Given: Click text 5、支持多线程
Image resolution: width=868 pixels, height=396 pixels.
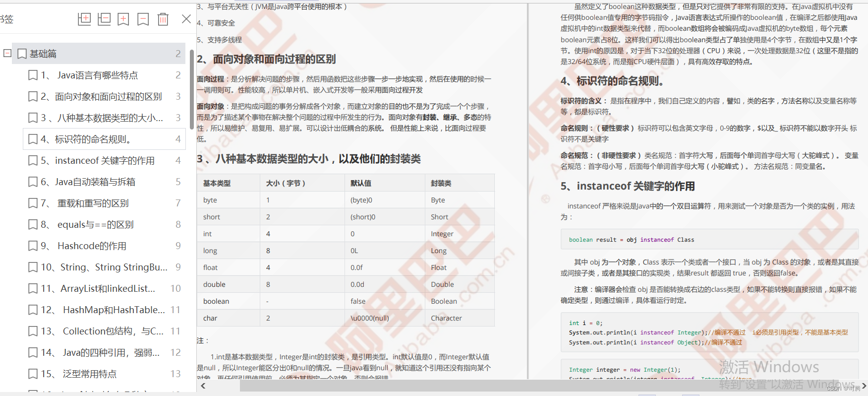Looking at the screenshot, I should (x=219, y=40).
